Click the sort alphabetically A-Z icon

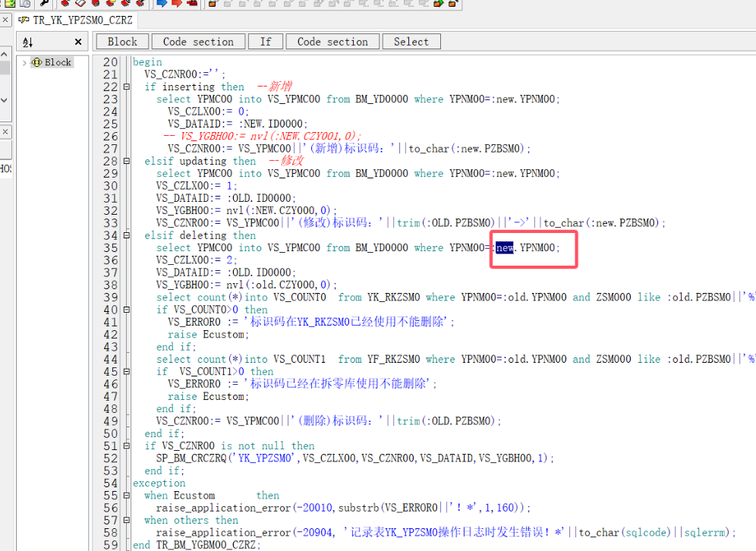point(27,43)
